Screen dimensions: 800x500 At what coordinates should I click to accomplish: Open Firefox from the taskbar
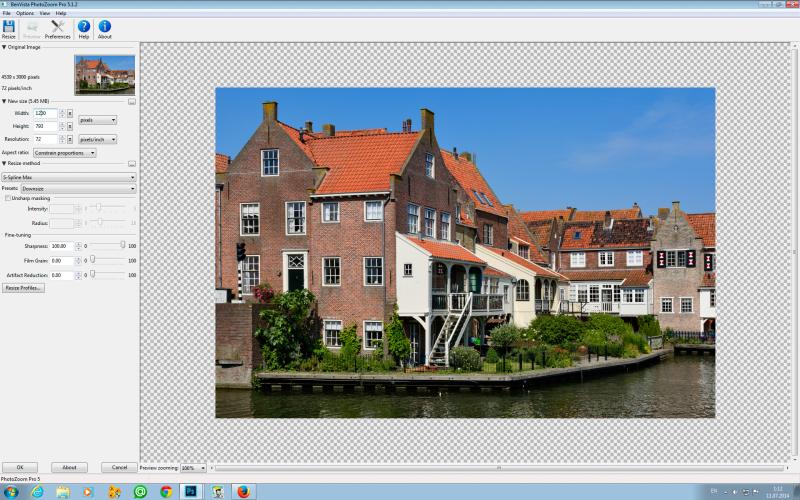243,491
